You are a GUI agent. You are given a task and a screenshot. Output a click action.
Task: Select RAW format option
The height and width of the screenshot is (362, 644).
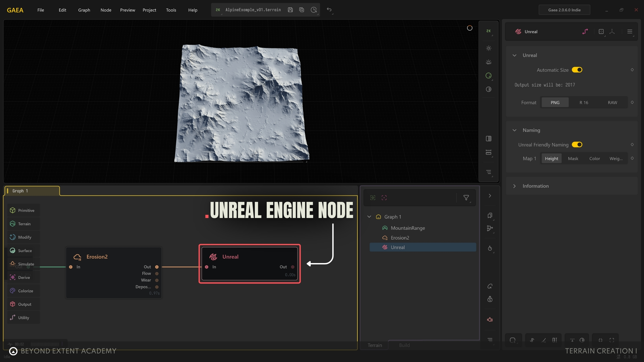coord(612,103)
